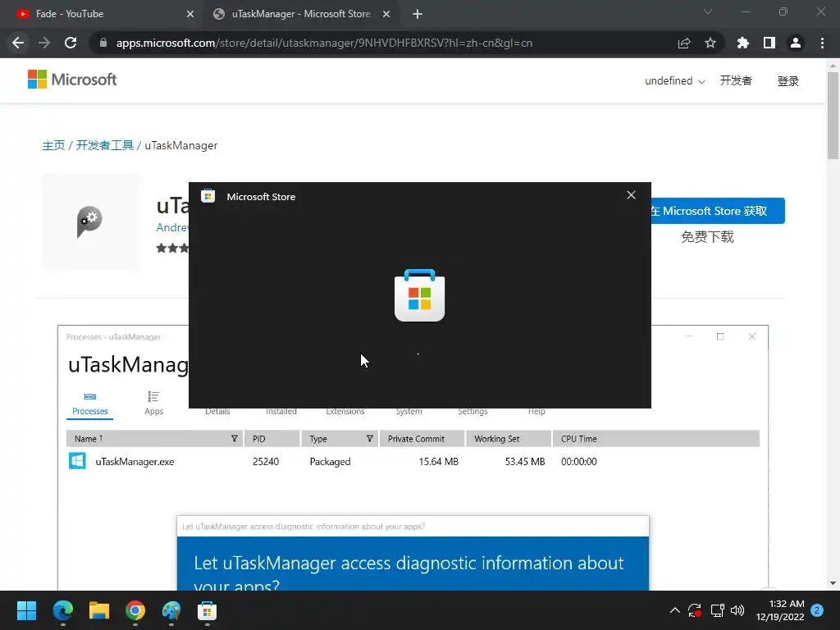The height and width of the screenshot is (630, 840).
Task: Click the page vertical scrollbar thumb
Action: (833, 115)
